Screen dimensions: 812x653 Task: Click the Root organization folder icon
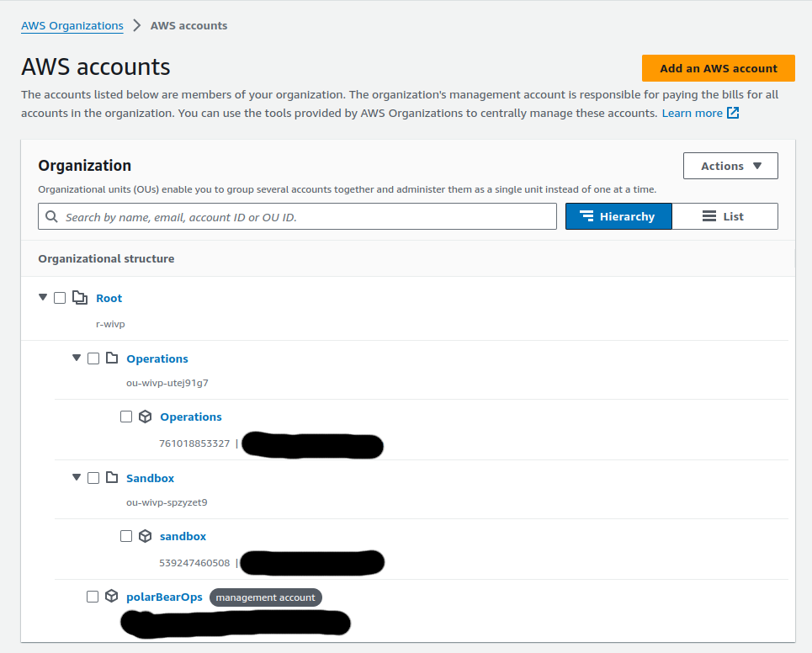point(80,298)
